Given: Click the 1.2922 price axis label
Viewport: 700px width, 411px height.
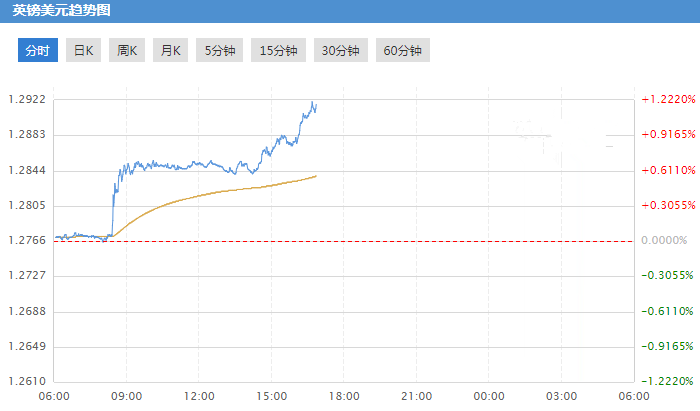Looking at the screenshot, I should (27, 100).
